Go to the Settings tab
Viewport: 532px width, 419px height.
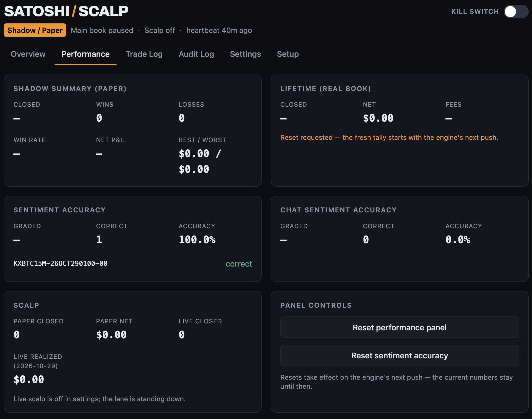coord(245,54)
